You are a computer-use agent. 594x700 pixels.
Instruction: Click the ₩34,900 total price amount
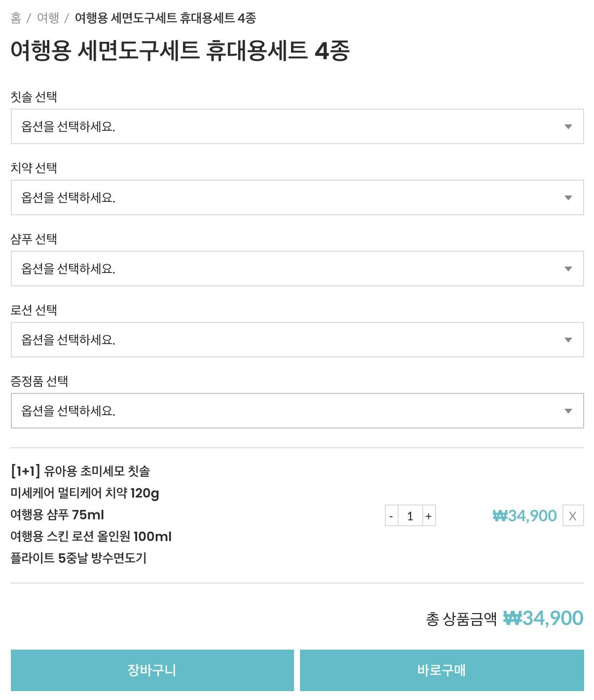543,618
